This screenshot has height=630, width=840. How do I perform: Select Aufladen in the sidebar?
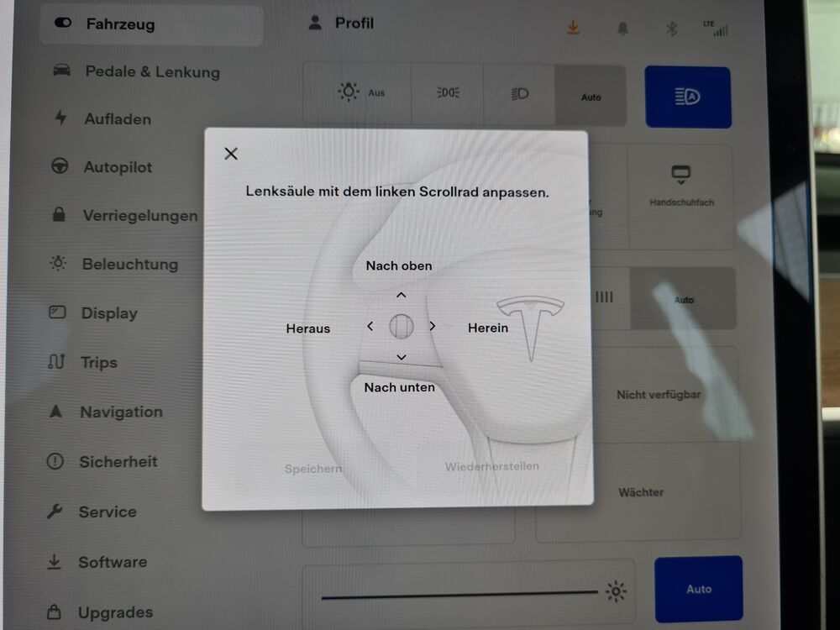pos(117,119)
